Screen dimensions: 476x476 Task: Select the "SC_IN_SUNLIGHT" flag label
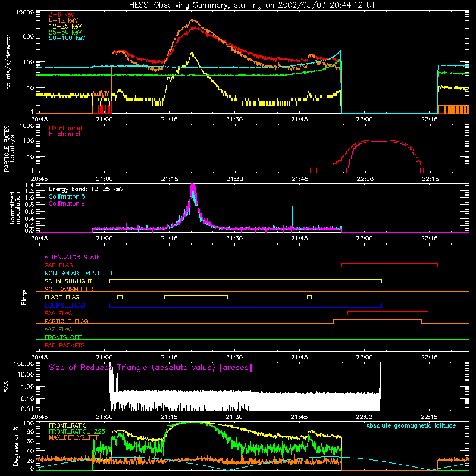point(68,281)
